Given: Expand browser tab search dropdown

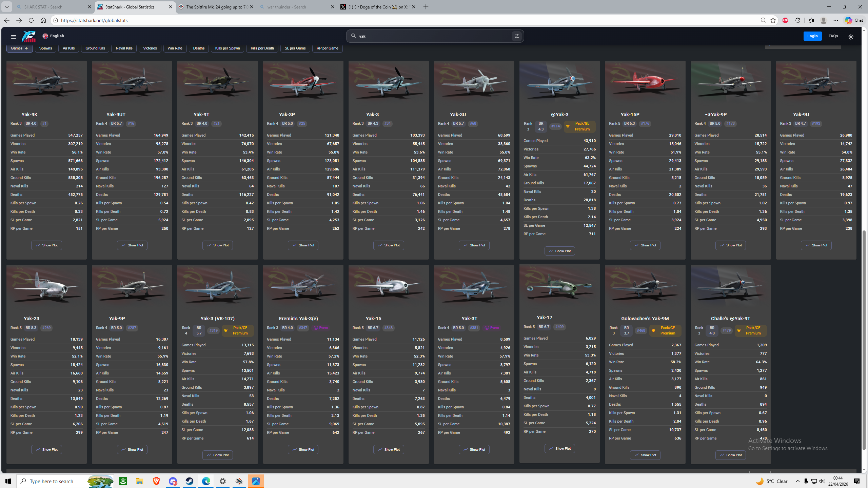Looking at the screenshot, I should [6, 7].
